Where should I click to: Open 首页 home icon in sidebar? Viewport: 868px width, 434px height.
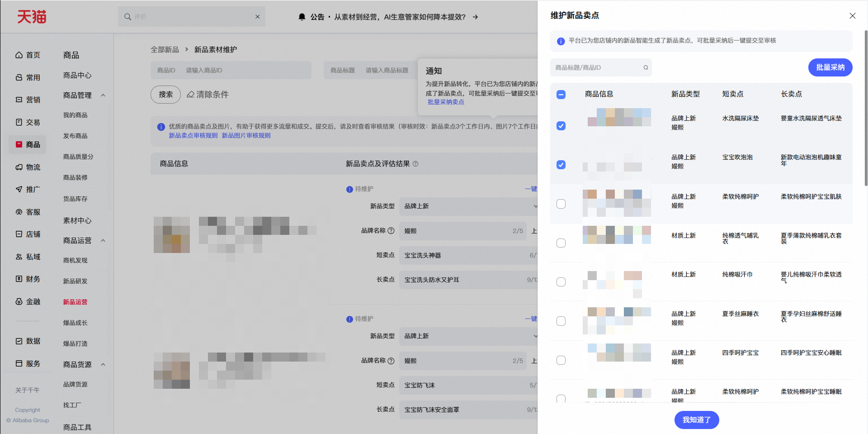point(19,55)
